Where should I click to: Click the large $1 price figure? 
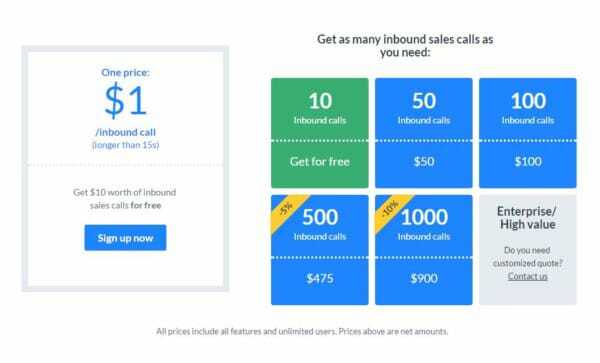[125, 101]
